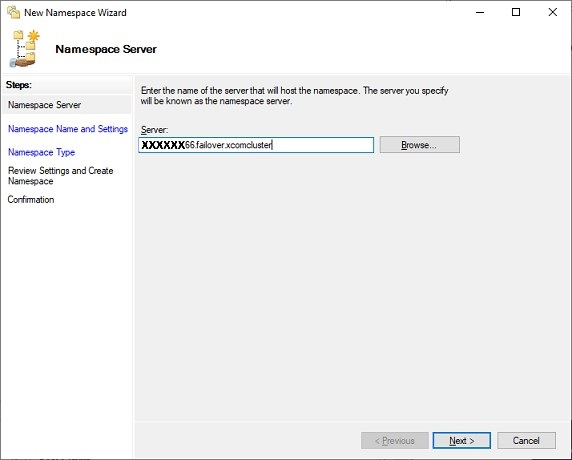Viewport: 572px width, 460px height.
Task: Select the Confirmation step
Action: pyautogui.click(x=31, y=200)
